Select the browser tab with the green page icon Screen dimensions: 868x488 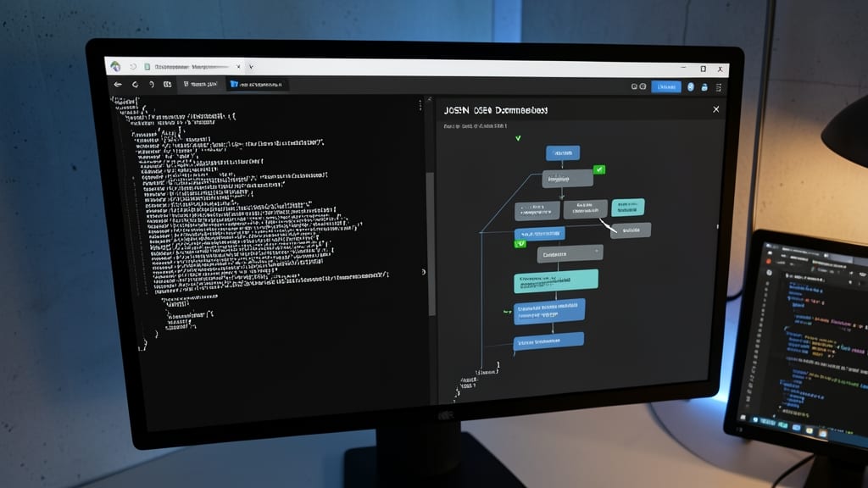(192, 66)
